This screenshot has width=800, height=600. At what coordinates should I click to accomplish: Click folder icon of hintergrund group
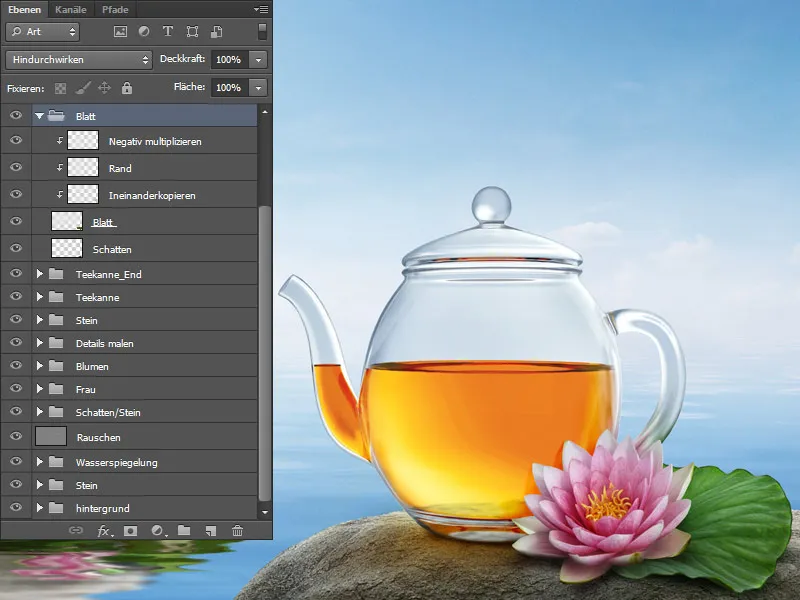tap(56, 508)
